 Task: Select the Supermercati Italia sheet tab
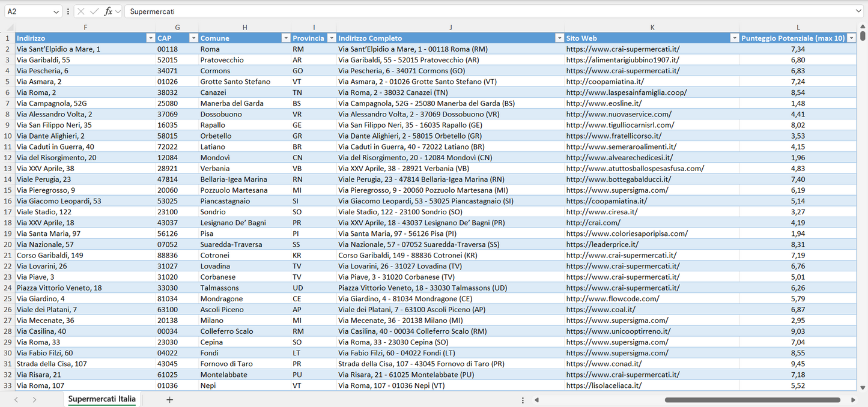pyautogui.click(x=101, y=399)
